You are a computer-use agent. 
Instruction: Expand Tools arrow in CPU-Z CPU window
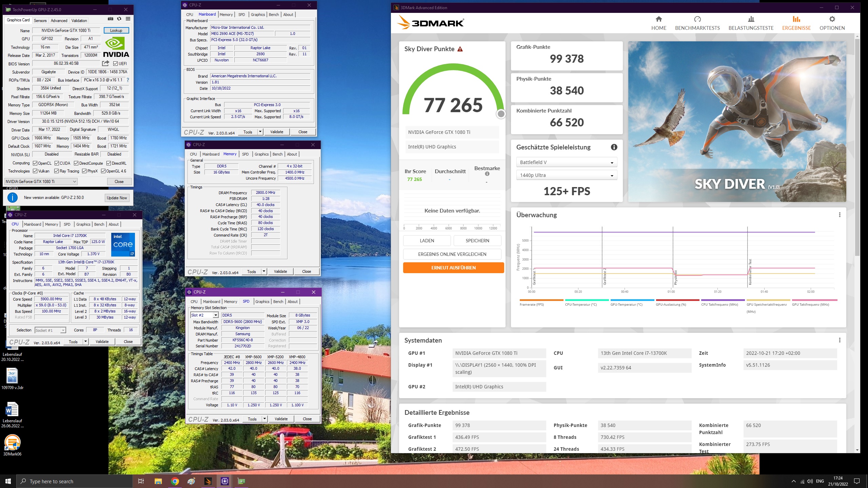click(85, 342)
